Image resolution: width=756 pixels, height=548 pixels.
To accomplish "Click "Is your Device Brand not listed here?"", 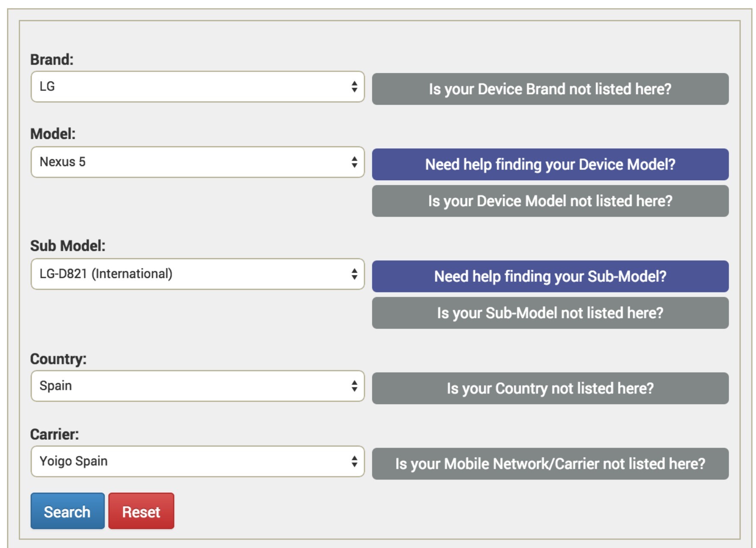I will coord(550,89).
